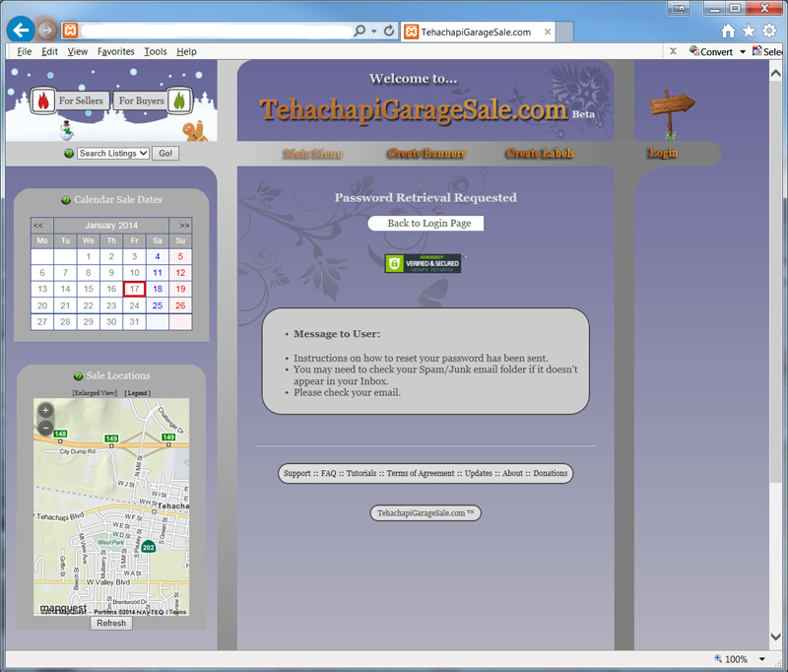The width and height of the screenshot is (788, 672).
Task: Open the Support footer link
Action: [297, 473]
